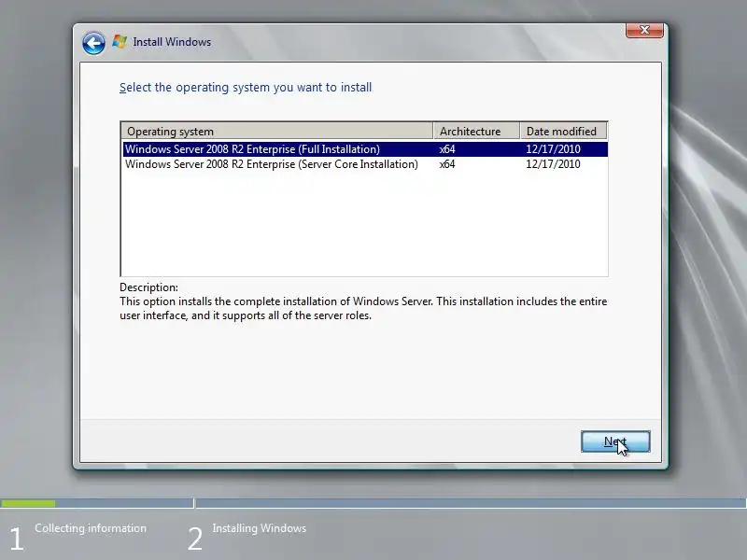Click the green setup progress bar
The height and width of the screenshot is (560, 747).
[x=28, y=503]
